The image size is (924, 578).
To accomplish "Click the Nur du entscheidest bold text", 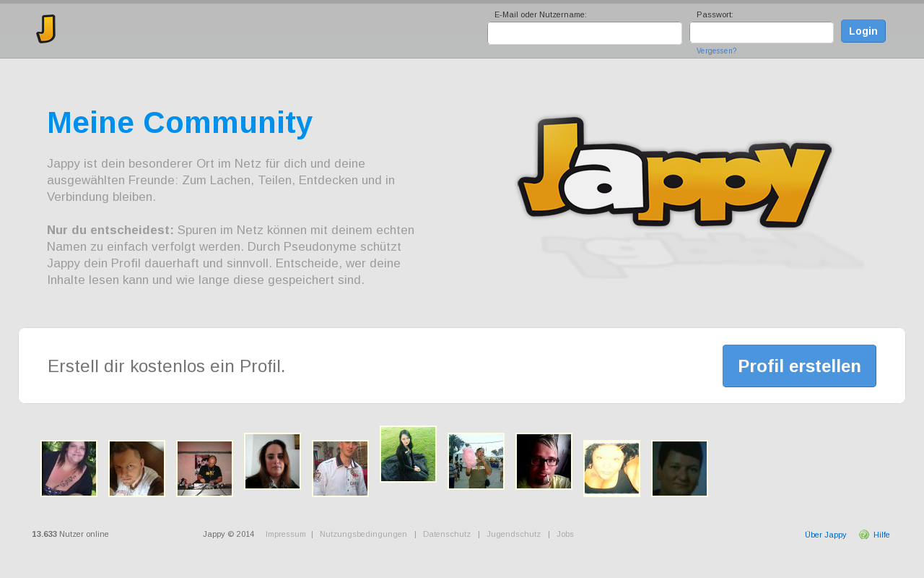I will tap(110, 230).
